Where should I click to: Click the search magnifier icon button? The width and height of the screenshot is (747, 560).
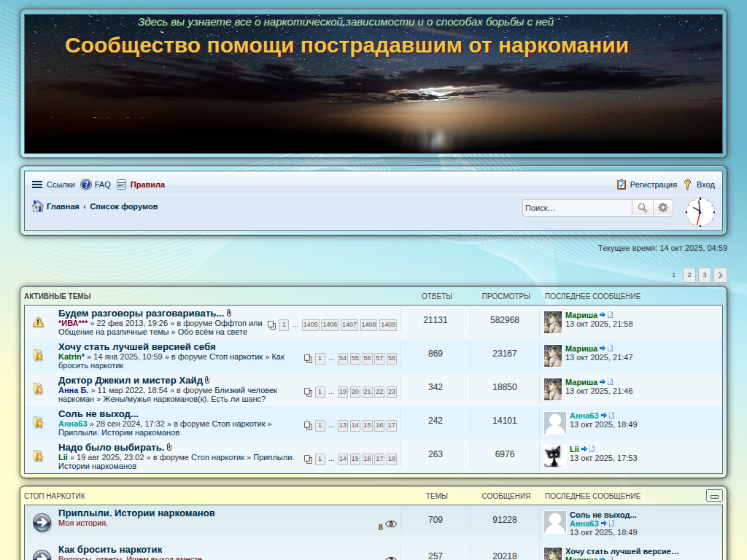[642, 208]
